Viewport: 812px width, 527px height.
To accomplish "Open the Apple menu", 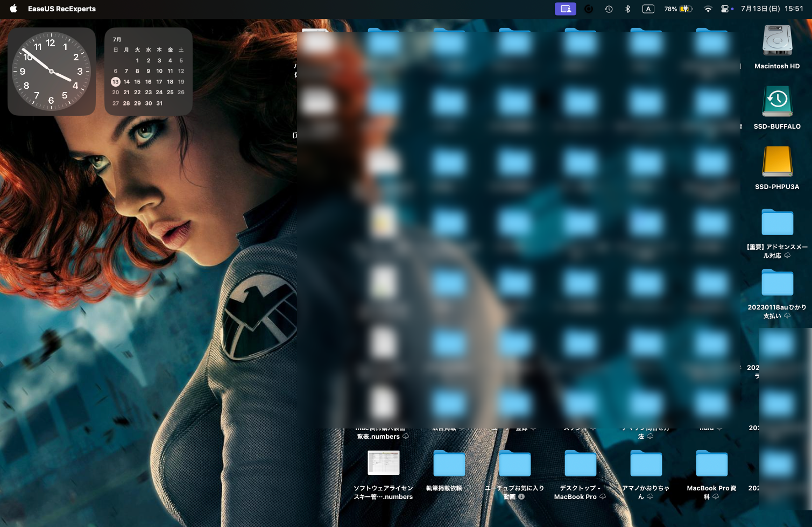I will [13, 9].
